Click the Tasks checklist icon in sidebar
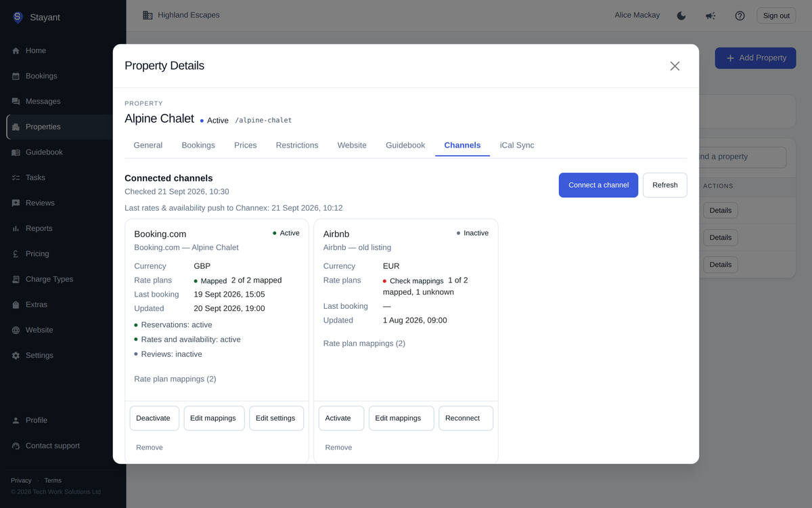Screen dimensions: 812x508 point(16,178)
